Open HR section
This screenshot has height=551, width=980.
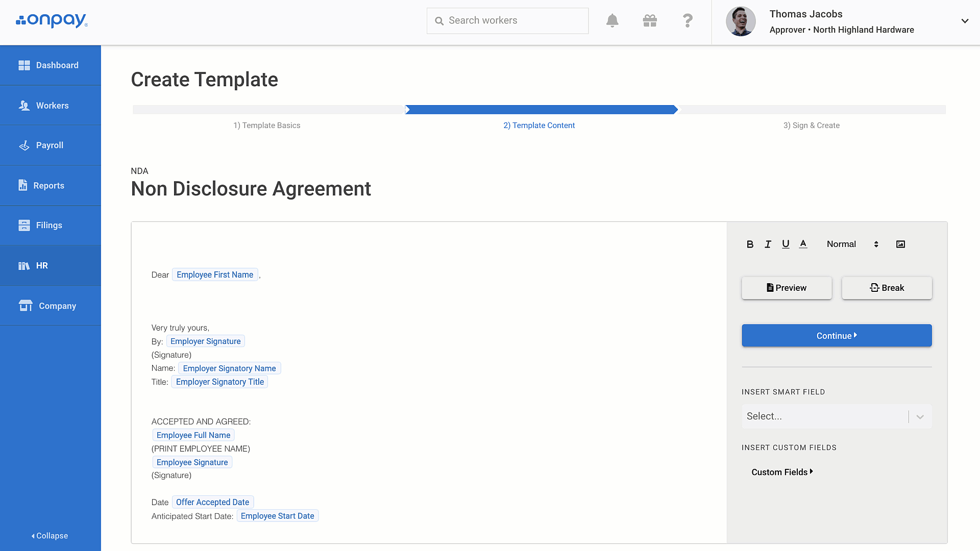tap(51, 266)
